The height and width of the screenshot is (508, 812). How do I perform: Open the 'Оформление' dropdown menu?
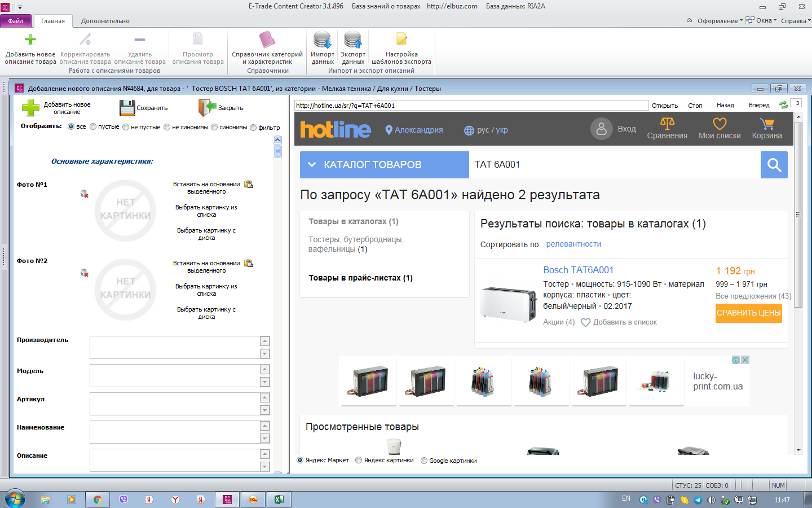(x=720, y=21)
